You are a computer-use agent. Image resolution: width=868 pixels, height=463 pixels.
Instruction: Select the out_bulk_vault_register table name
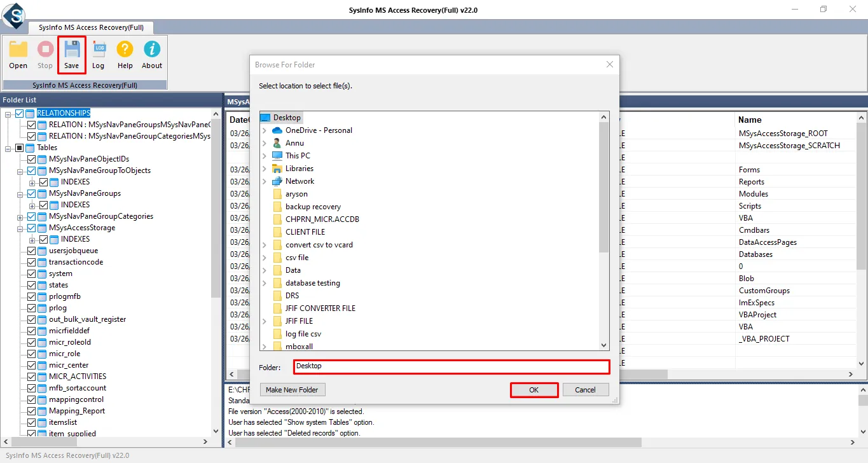pyautogui.click(x=88, y=319)
